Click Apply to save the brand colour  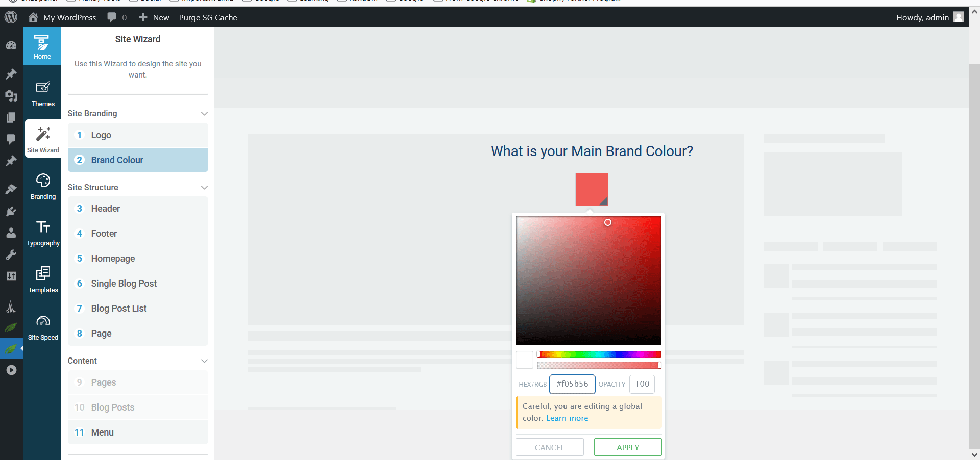click(x=628, y=447)
